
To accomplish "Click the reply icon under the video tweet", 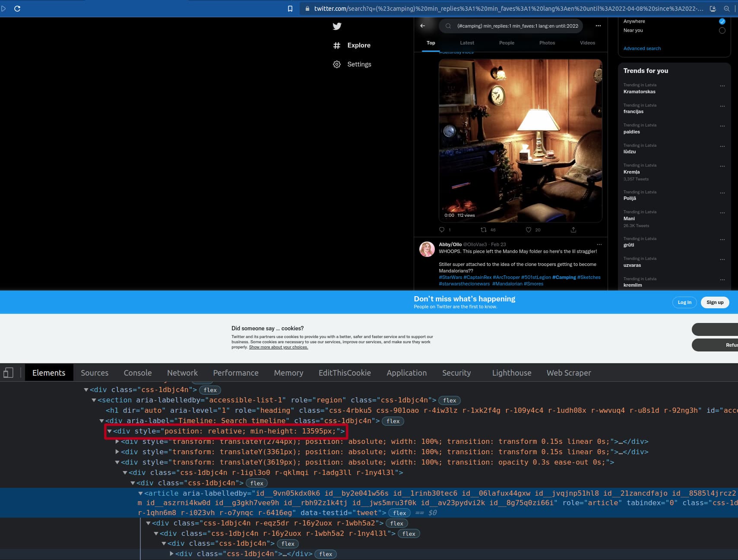I will pos(442,230).
